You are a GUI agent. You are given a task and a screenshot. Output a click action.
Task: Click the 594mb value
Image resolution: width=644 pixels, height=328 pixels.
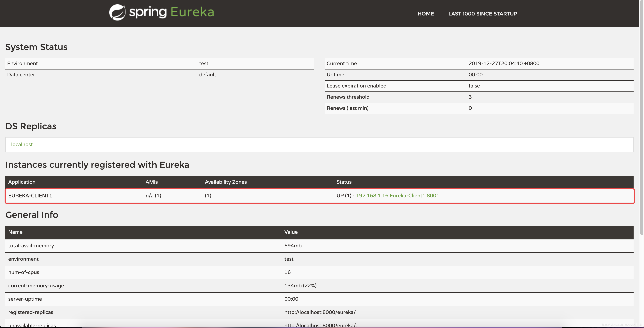pyautogui.click(x=293, y=246)
